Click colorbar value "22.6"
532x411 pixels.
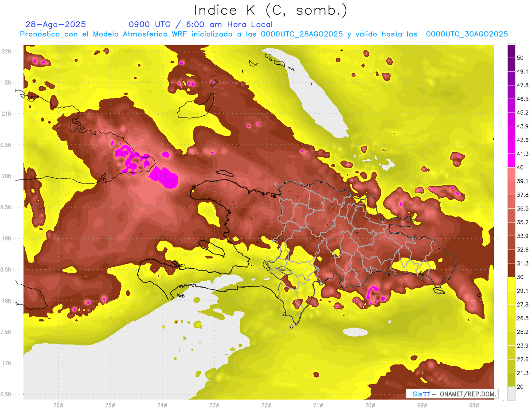(x=522, y=360)
